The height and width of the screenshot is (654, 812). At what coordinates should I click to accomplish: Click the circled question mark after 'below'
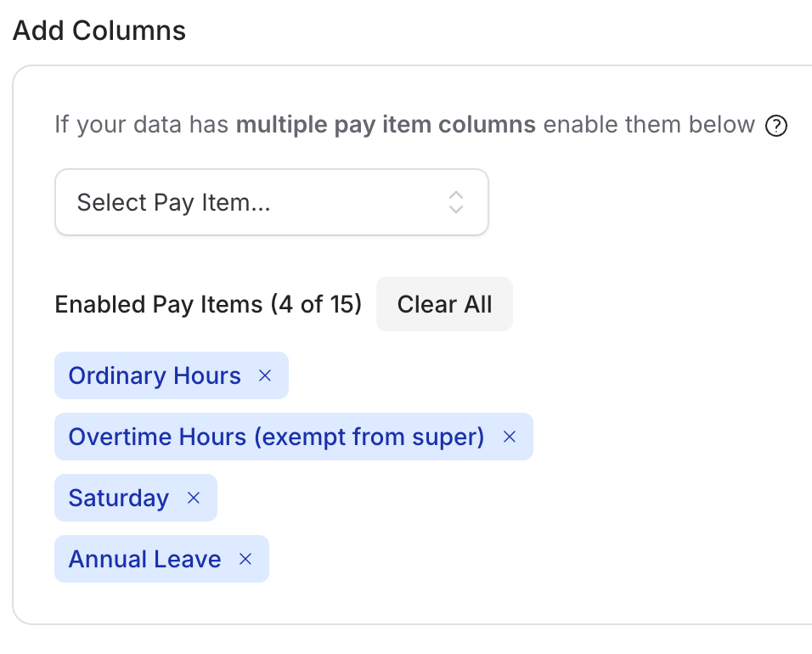[x=775, y=126]
